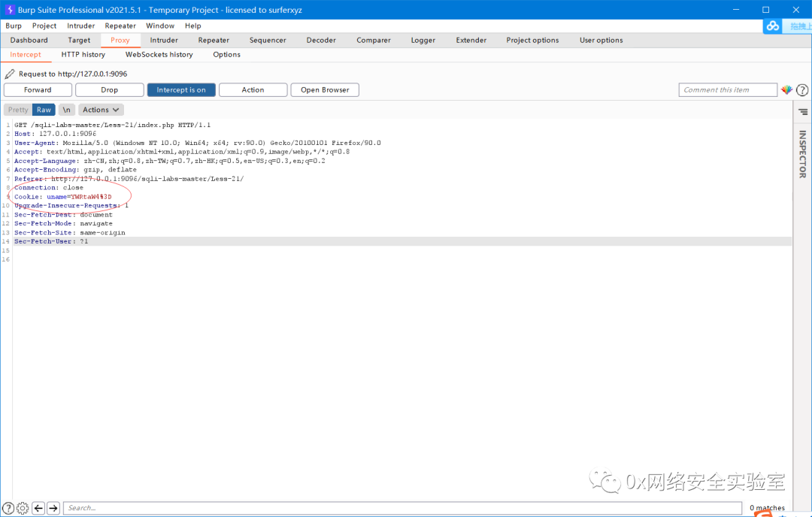Open the Help menu
This screenshot has width=812, height=517.
(x=192, y=26)
